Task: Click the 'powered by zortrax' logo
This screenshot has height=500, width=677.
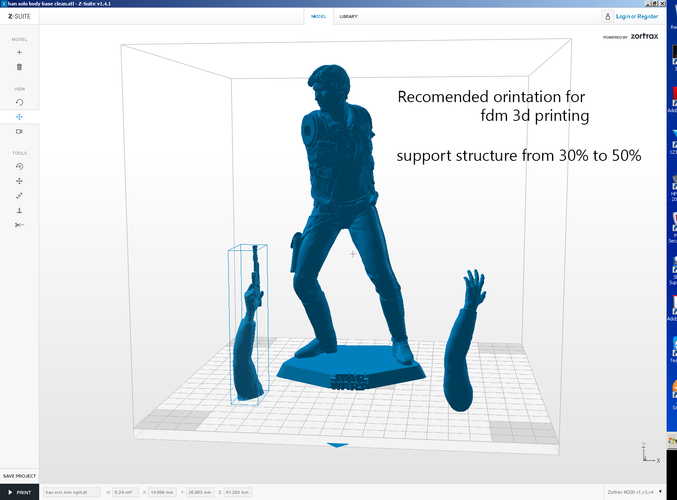Action: (x=631, y=36)
